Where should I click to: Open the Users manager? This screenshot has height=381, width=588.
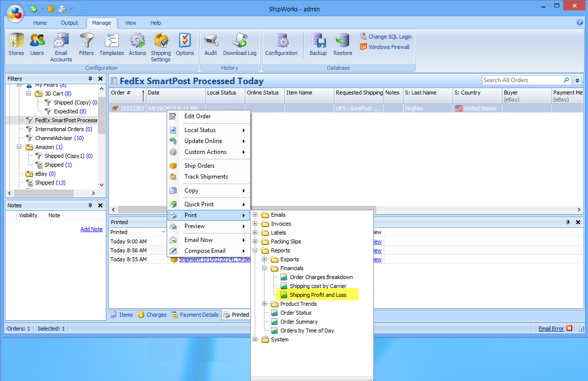tap(37, 45)
